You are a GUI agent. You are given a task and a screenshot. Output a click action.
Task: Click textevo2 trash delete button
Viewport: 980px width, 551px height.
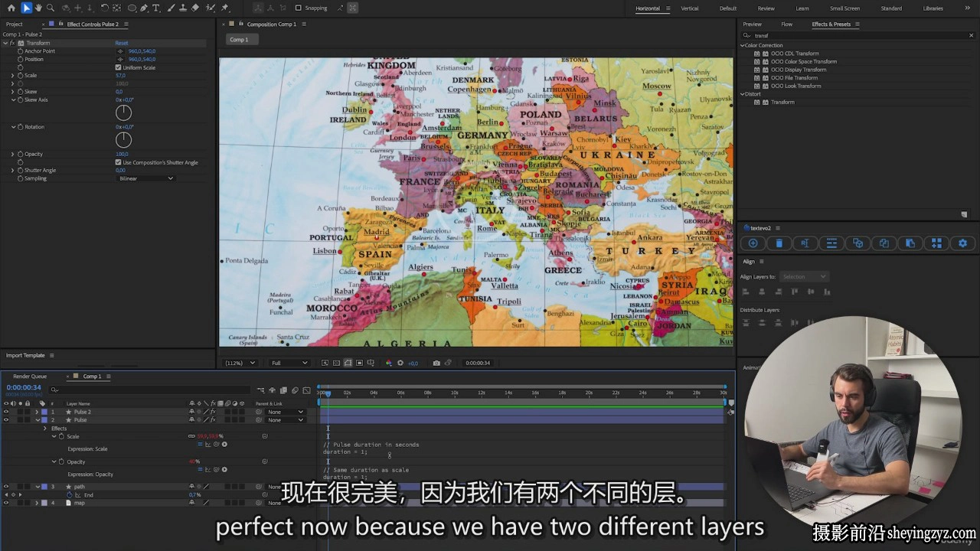pyautogui.click(x=779, y=243)
